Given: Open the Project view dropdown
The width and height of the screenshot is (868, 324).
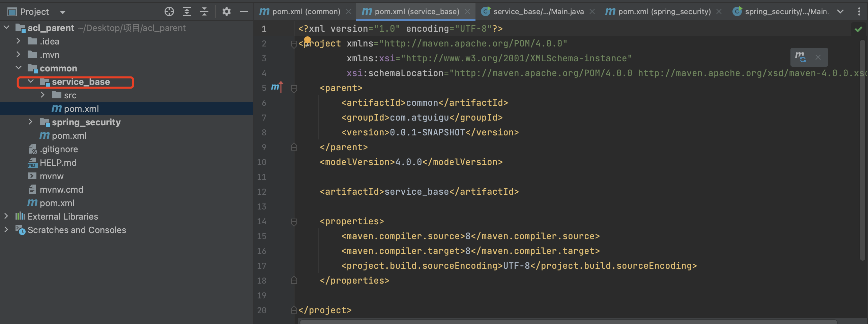Looking at the screenshot, I should (x=62, y=12).
